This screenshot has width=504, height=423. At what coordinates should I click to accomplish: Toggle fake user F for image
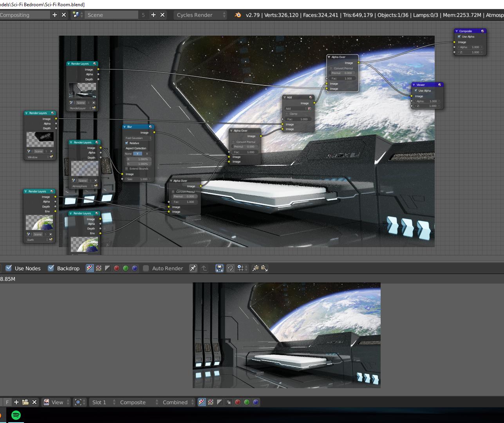7,402
